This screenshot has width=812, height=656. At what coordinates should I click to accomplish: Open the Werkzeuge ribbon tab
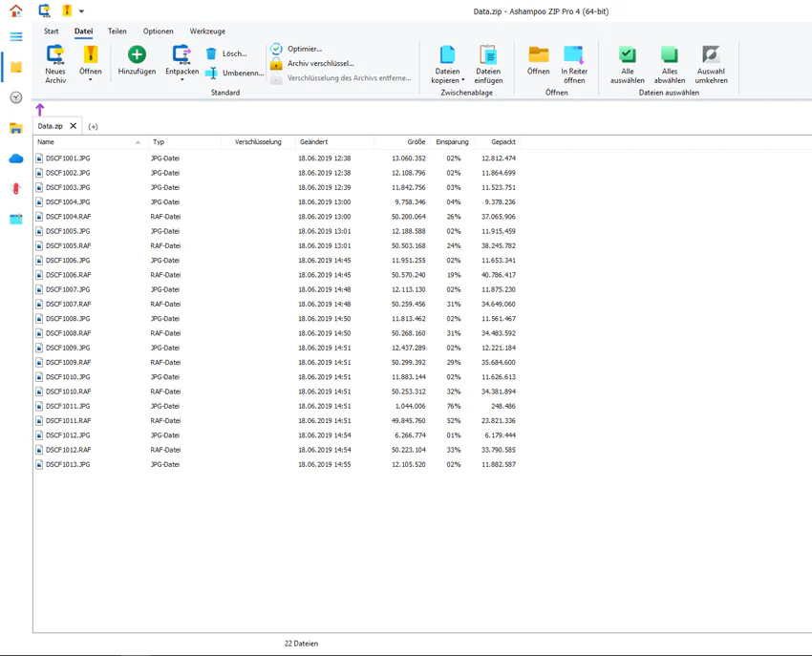207,32
